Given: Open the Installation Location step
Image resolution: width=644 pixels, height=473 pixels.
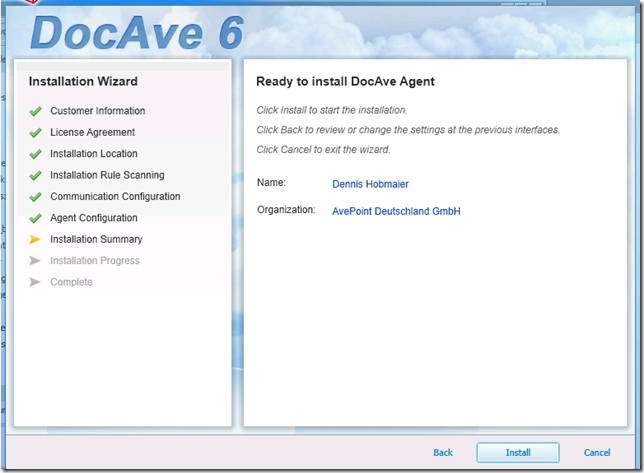Looking at the screenshot, I should click(94, 154).
